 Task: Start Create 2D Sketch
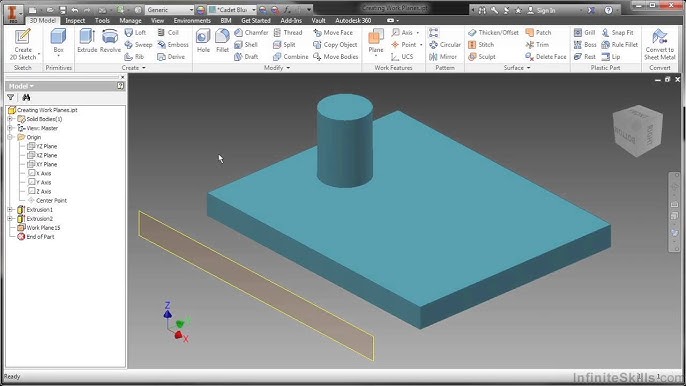tap(23, 44)
